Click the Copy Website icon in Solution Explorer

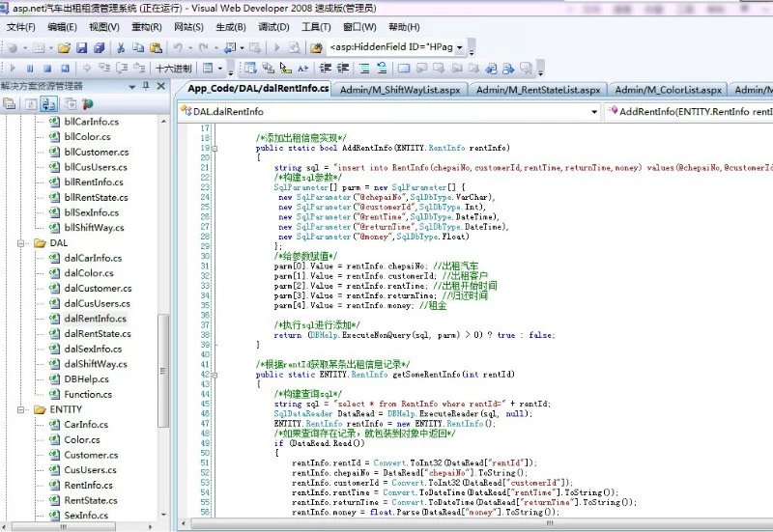click(x=71, y=104)
